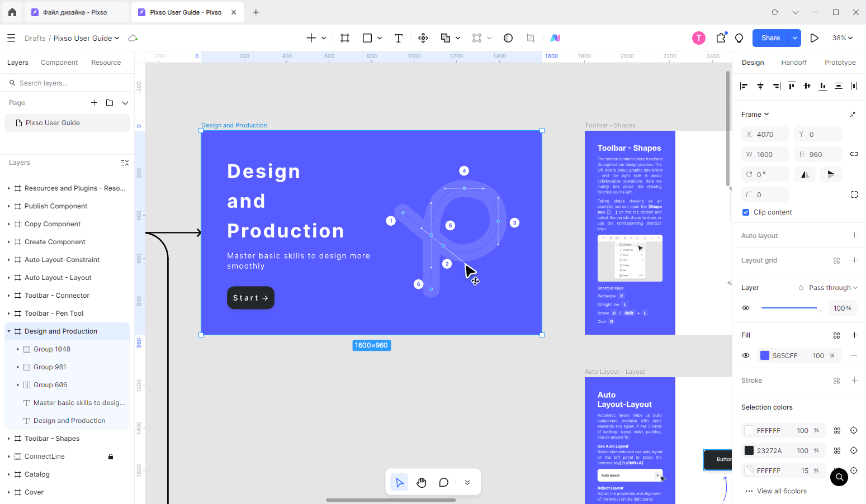Switch to the Handoff tab
Screen dimensions: 866x504
(794, 63)
